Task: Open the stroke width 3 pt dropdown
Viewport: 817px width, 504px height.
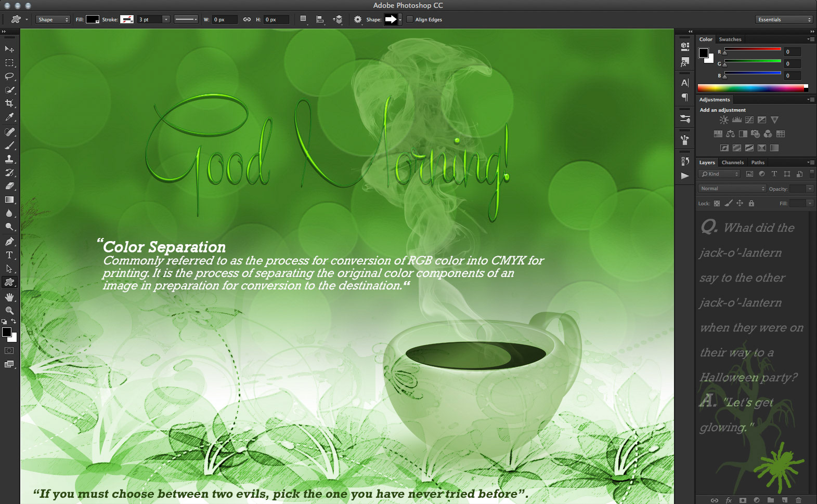Action: 166,19
